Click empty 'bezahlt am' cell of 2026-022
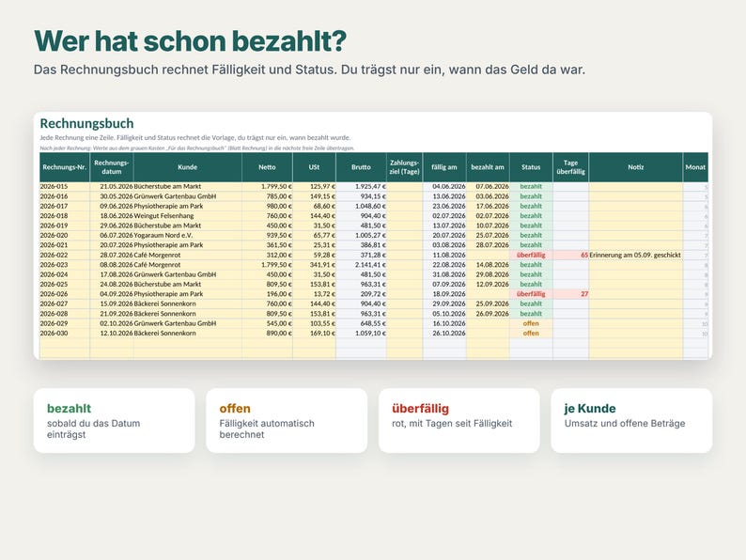The image size is (746, 560). (488, 255)
